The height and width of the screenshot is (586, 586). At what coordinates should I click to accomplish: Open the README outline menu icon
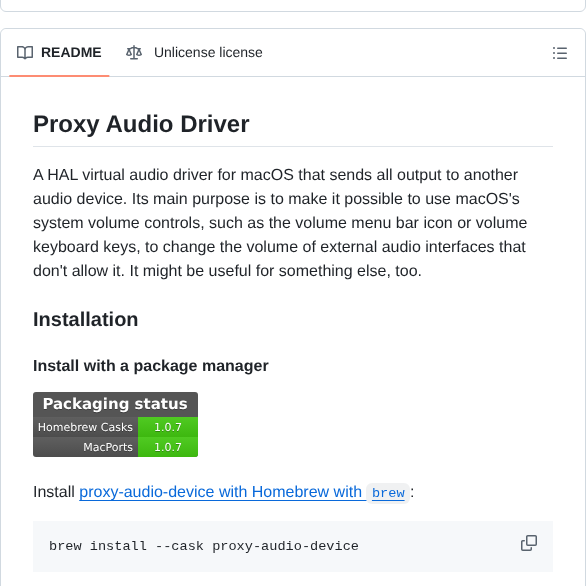559,53
